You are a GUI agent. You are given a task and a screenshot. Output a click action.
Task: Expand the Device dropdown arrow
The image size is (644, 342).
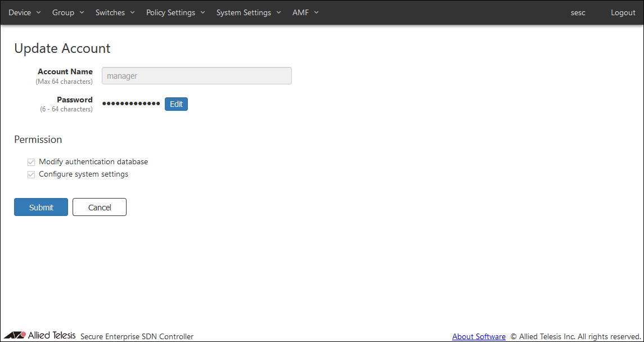tap(38, 12)
